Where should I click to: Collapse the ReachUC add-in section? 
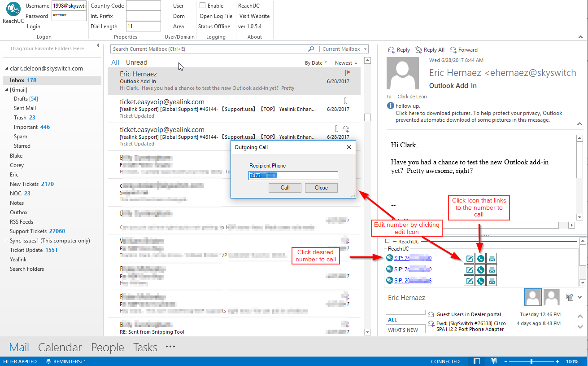[387, 241]
